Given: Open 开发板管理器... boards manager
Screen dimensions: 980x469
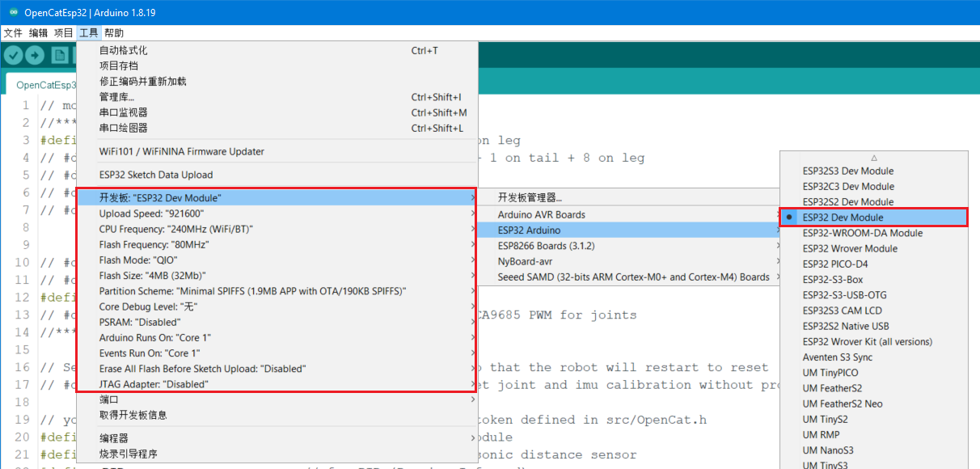Looking at the screenshot, I should tap(630, 198).
